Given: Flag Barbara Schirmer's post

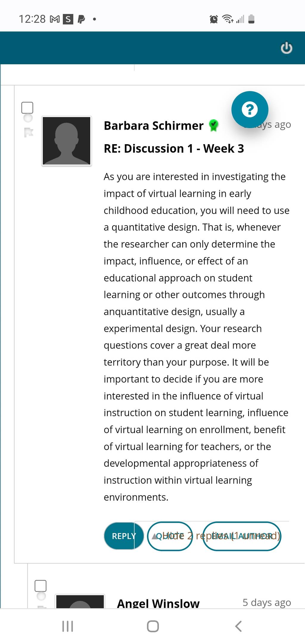Looking at the screenshot, I should tap(29, 132).
